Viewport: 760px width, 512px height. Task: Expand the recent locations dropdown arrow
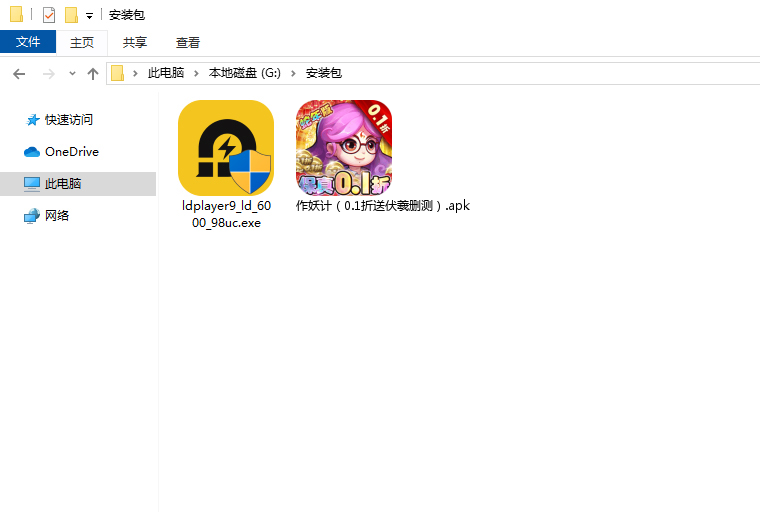[x=72, y=74]
